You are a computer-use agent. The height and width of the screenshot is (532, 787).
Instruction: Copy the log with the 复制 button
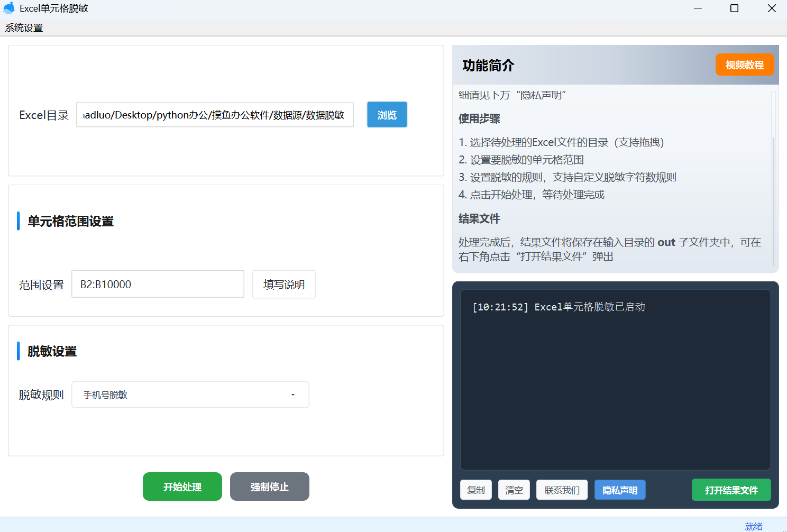[x=475, y=490]
